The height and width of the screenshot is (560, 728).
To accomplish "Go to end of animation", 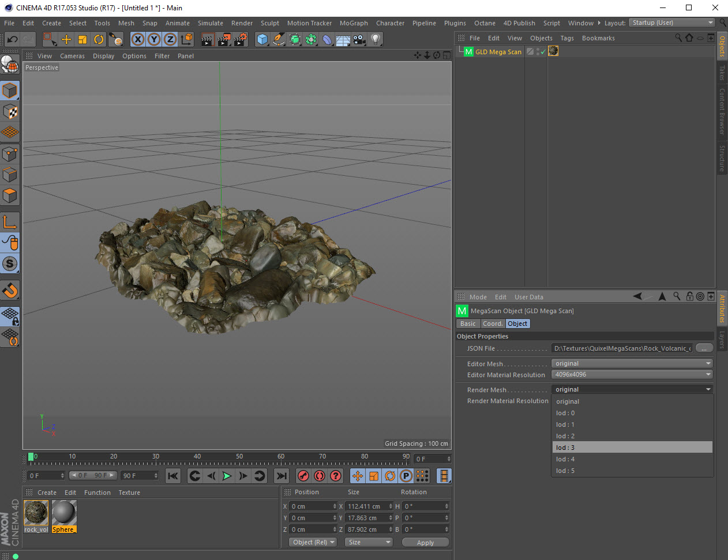I will [281, 476].
